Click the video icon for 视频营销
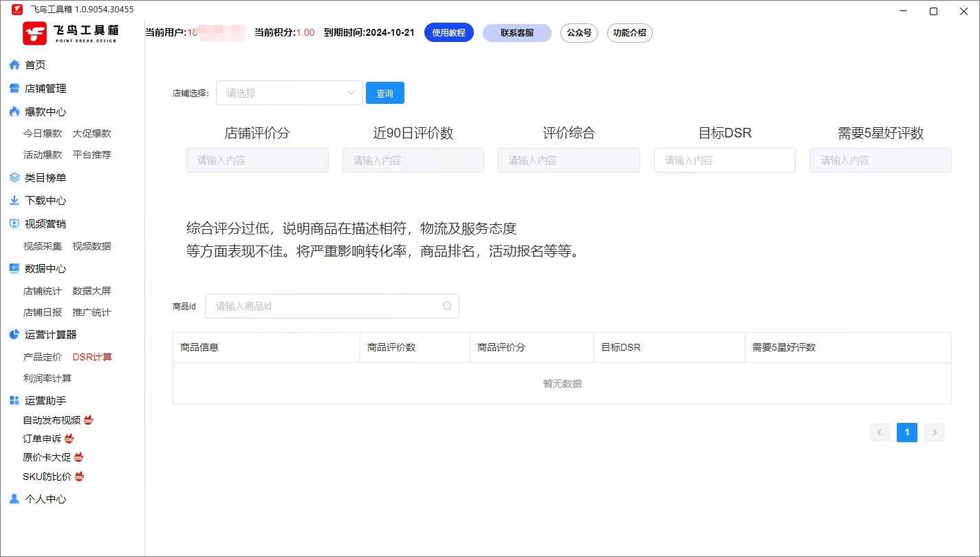The image size is (980, 557). point(14,223)
